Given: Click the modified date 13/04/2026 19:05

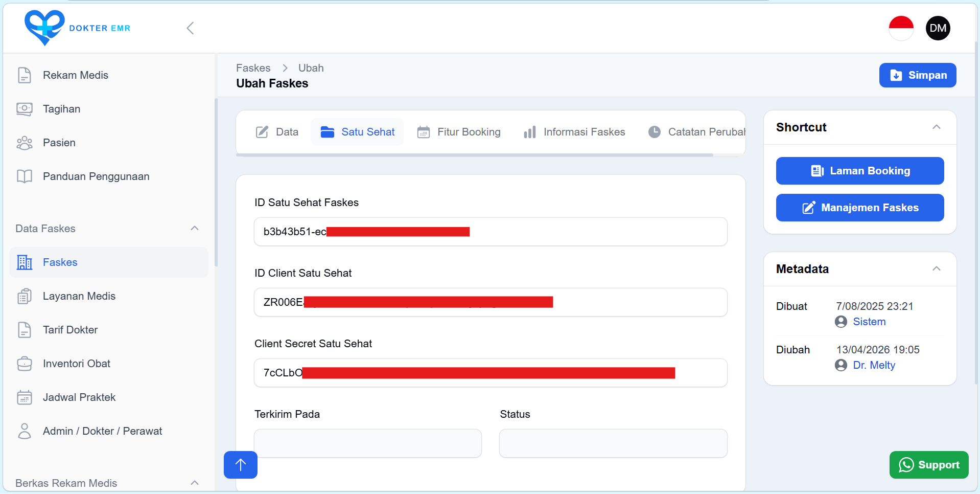Looking at the screenshot, I should pos(878,350).
